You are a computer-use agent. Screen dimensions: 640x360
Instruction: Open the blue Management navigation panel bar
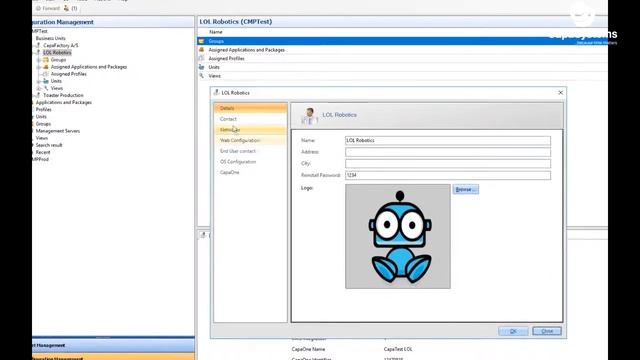tap(113, 345)
